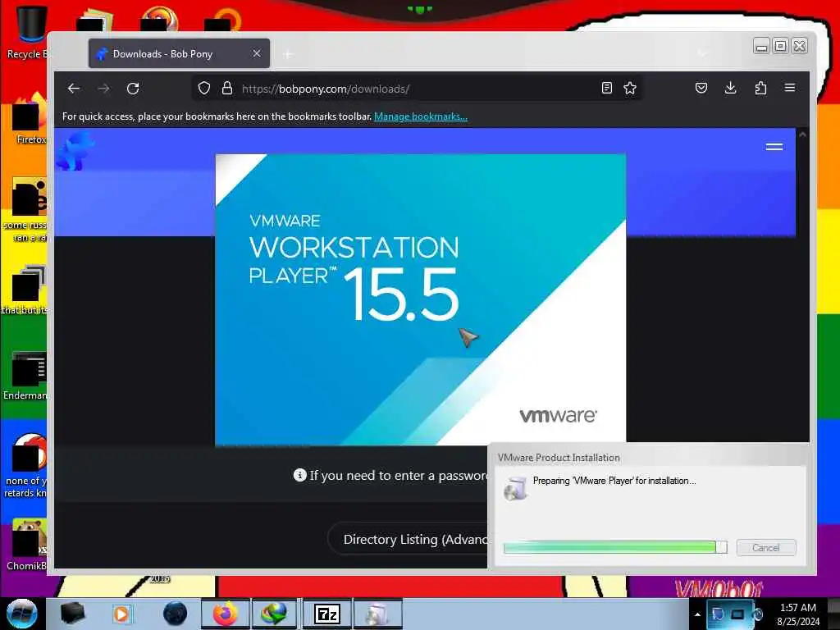This screenshot has height=630, width=840.
Task: Cancel the VMware Product Installation
Action: (766, 547)
